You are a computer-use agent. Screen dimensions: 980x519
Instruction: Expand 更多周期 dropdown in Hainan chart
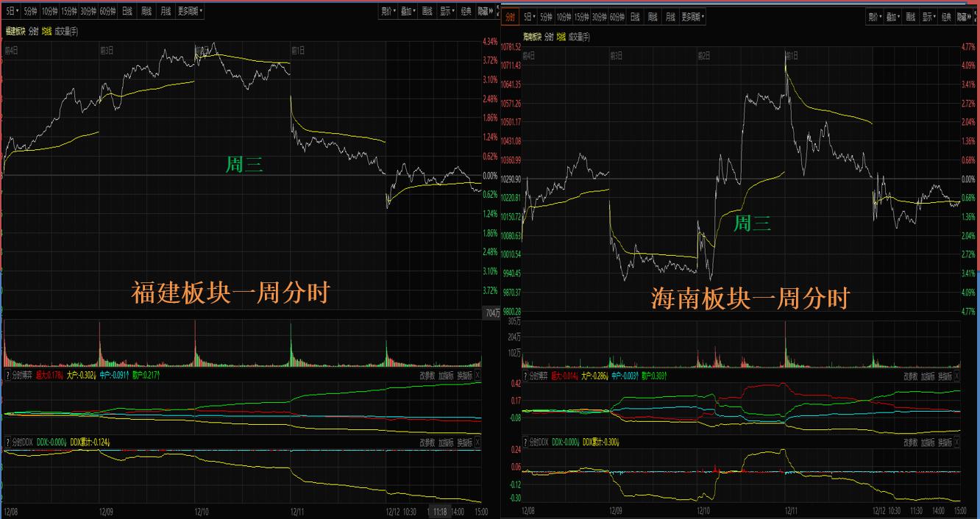click(x=692, y=17)
